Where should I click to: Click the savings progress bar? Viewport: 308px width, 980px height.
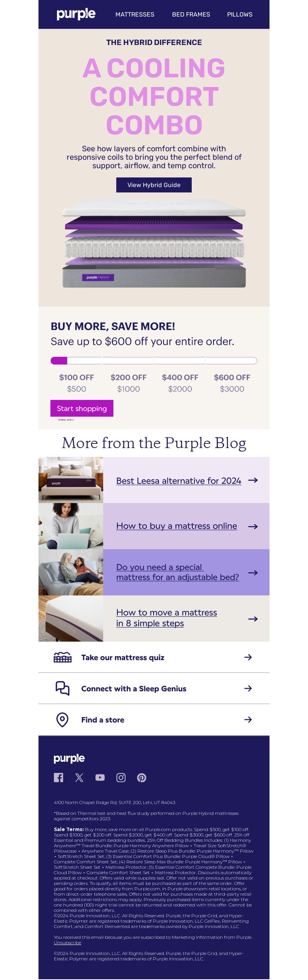(x=154, y=361)
